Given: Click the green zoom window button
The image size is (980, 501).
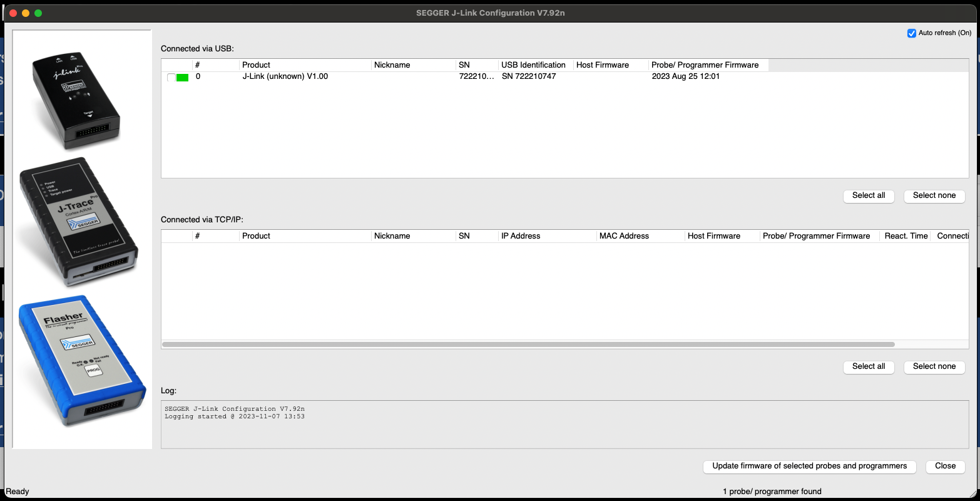Looking at the screenshot, I should tap(38, 13).
